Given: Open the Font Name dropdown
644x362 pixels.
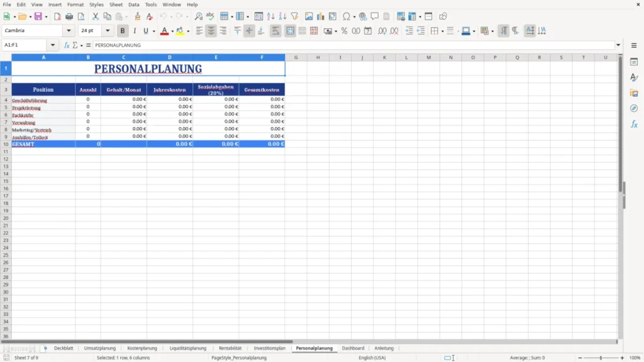Looking at the screenshot, I should click(69, 30).
